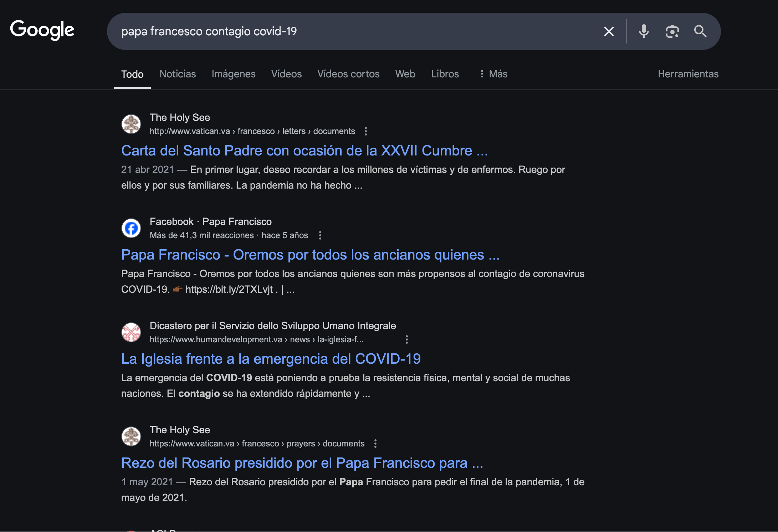Open La Iglesia frente a la emergencia link
This screenshot has height=532, width=778.
tap(271, 359)
